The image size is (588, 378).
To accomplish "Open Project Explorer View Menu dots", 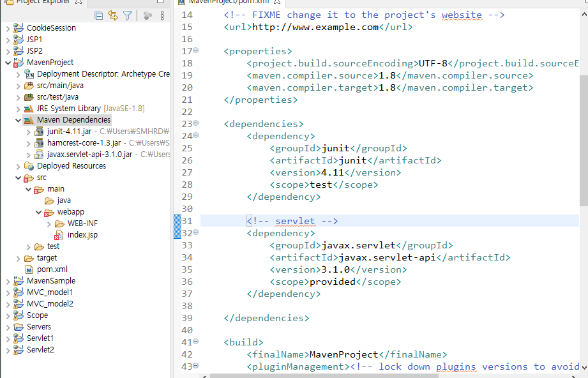I will pos(162,15).
